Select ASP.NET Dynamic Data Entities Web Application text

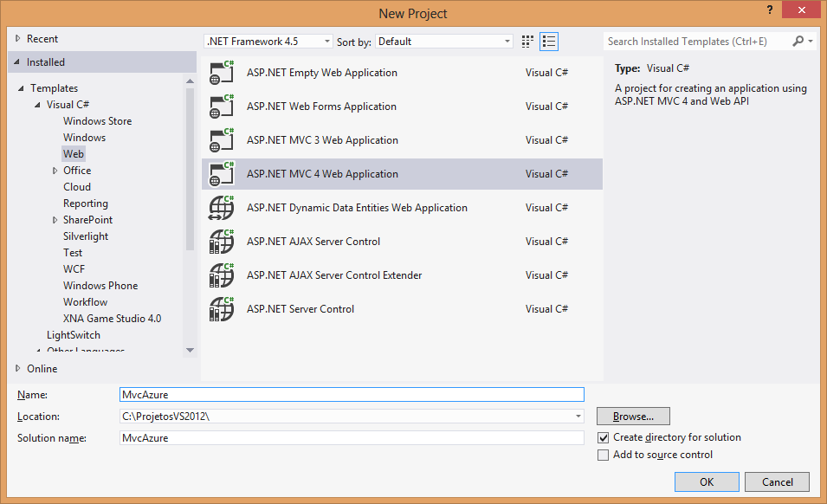357,208
